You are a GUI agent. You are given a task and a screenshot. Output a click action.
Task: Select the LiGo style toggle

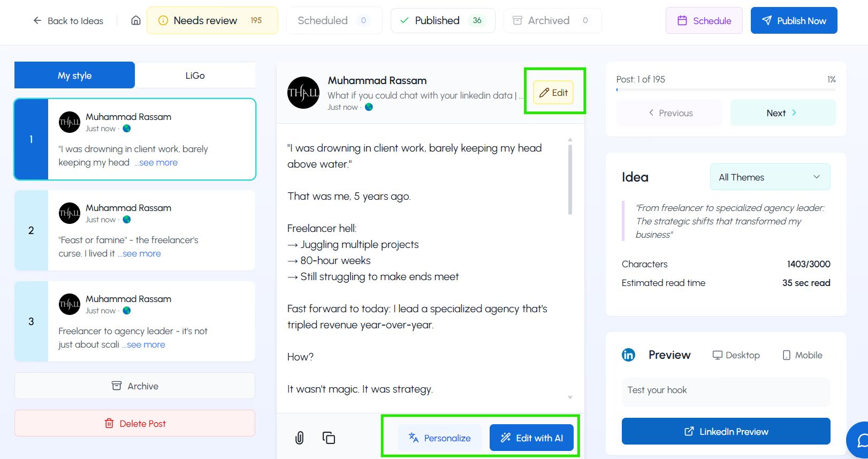coord(195,76)
